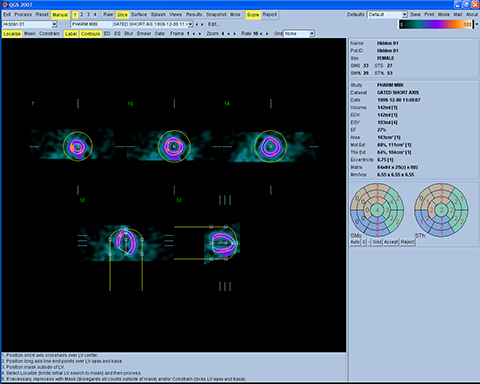This screenshot has height=384, width=480.
Task: Step Frame forward with right arrow
Action: point(200,34)
